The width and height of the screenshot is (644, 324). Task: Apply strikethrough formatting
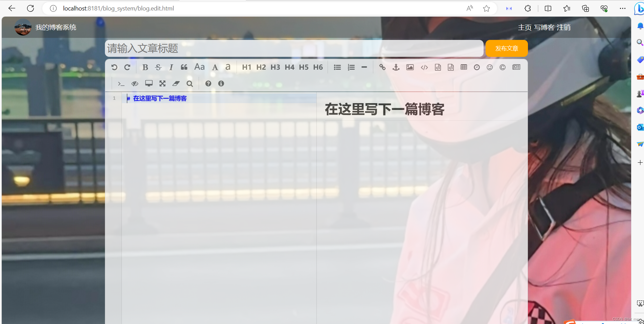(x=158, y=67)
